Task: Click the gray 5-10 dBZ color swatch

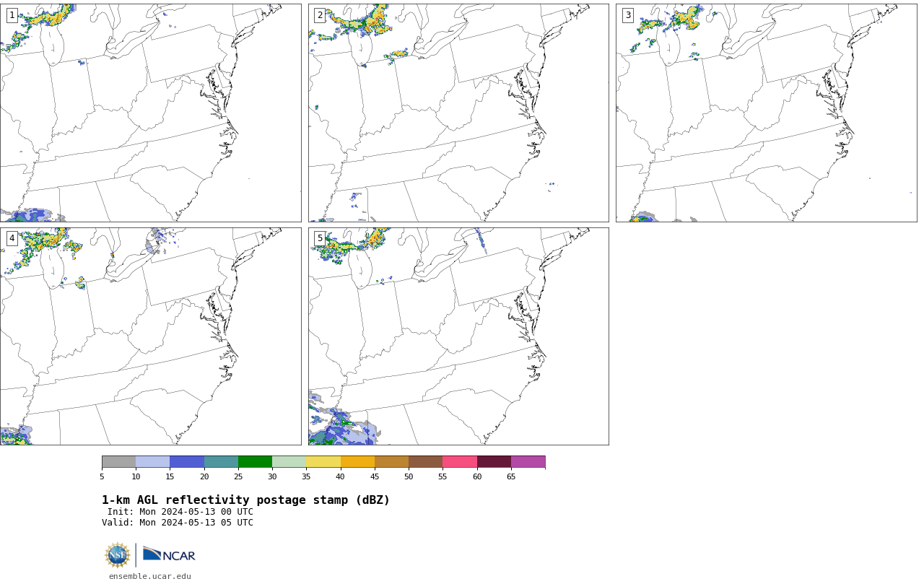Action: click(118, 462)
